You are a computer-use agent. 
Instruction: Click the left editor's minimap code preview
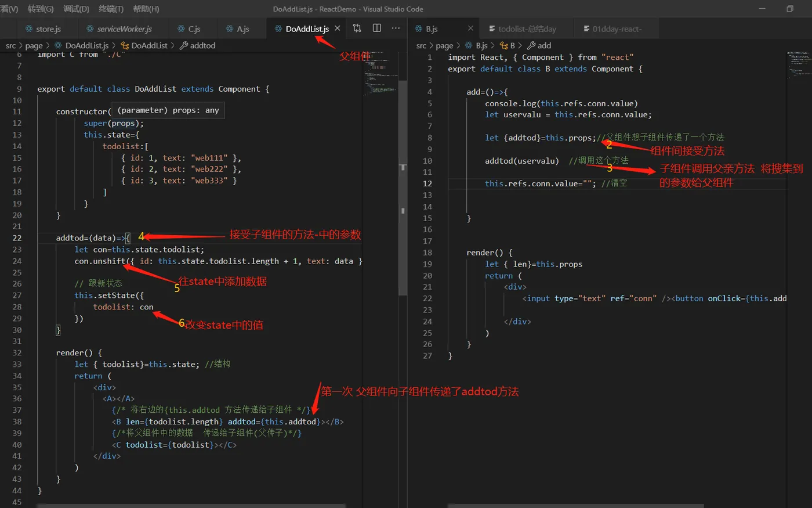380,75
